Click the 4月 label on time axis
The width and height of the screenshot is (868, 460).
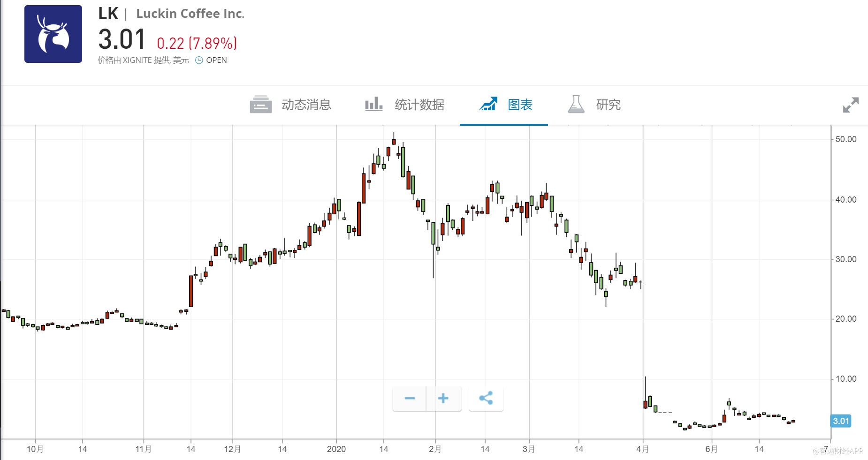(642, 449)
